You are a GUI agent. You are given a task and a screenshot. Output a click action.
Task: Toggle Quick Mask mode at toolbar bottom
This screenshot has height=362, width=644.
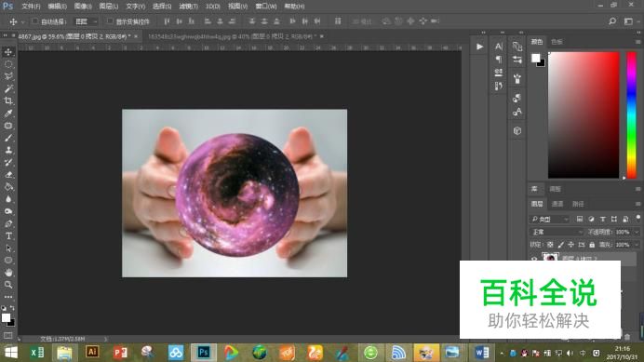[x=7, y=335]
